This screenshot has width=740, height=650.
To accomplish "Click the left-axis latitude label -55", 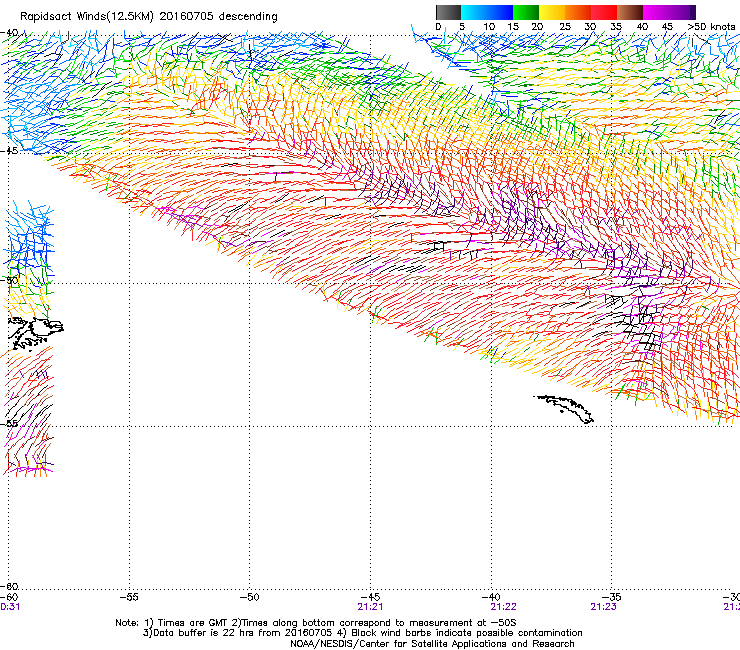I will (9, 423).
